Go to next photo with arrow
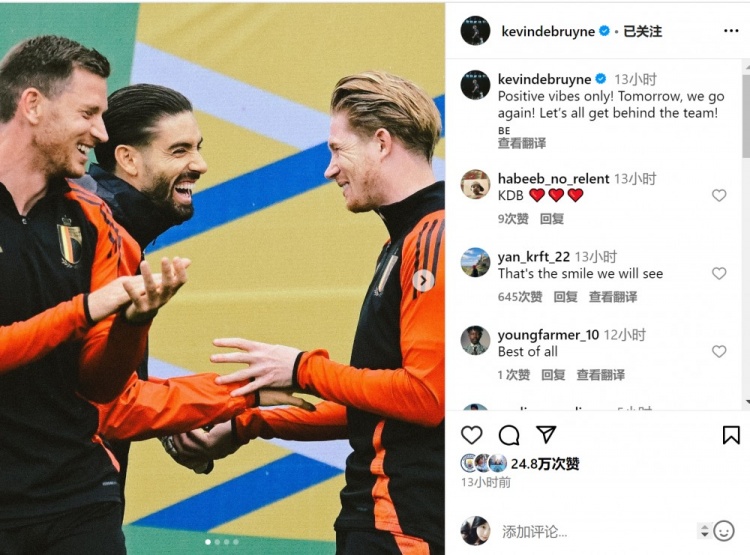The width and height of the screenshot is (750, 555). tap(423, 281)
